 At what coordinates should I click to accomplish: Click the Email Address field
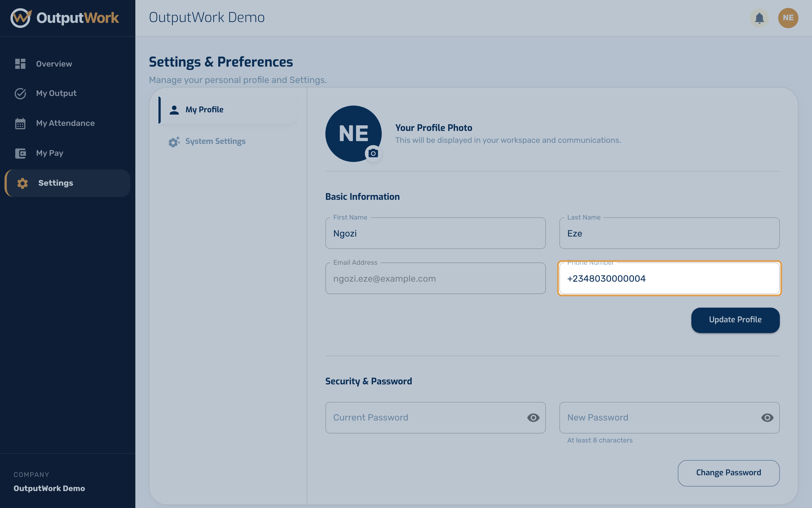(x=435, y=278)
